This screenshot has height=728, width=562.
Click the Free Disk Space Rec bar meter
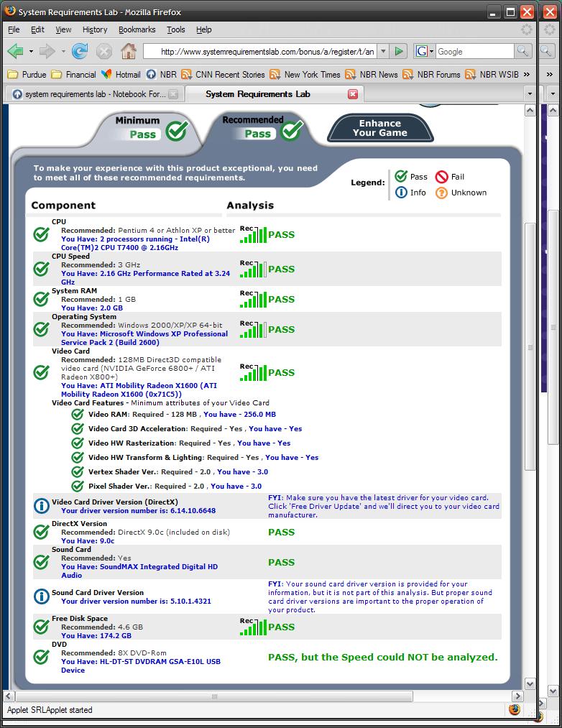tap(253, 627)
